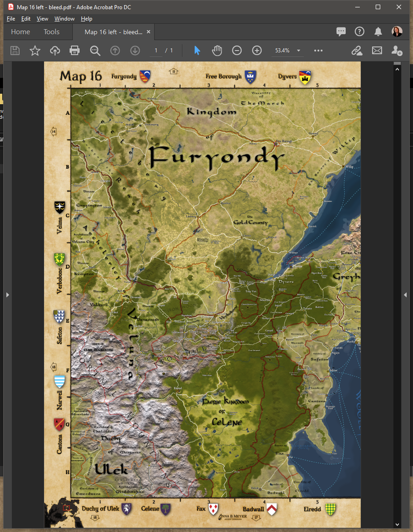
Task: Open the View menu
Action: (42, 19)
